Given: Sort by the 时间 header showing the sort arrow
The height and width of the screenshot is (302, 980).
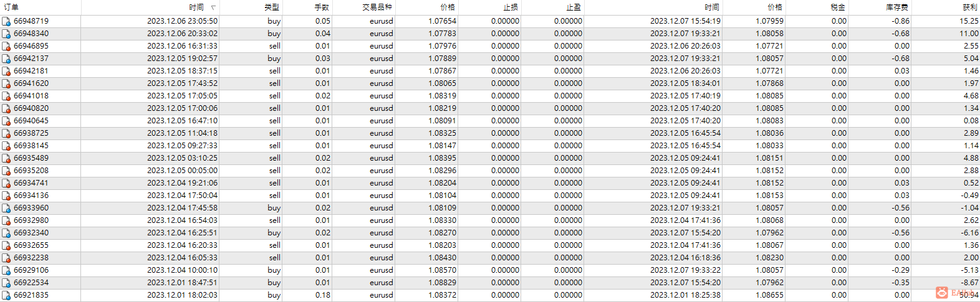Looking at the screenshot, I should [196, 7].
